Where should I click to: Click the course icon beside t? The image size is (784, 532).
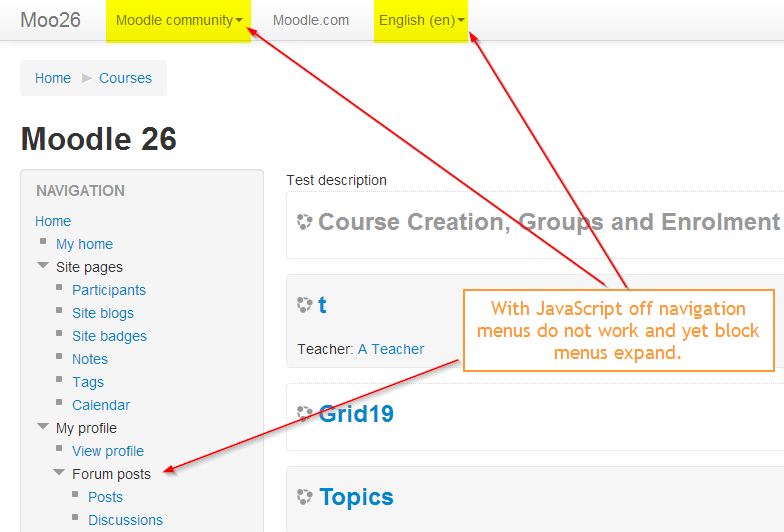[304, 304]
